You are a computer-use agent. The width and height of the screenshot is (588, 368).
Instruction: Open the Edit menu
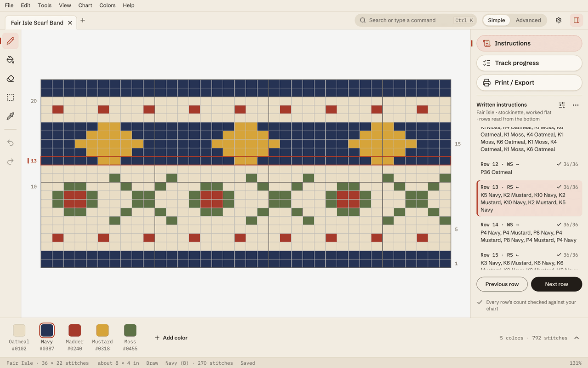[x=26, y=6]
